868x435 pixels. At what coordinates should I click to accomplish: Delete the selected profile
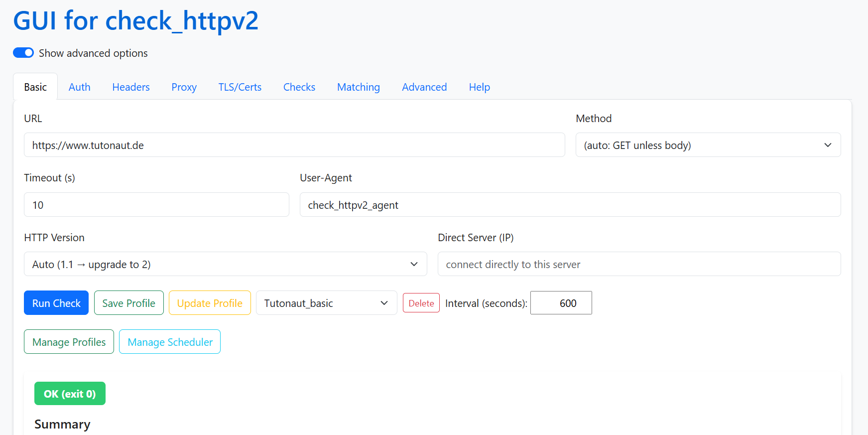[x=421, y=303]
